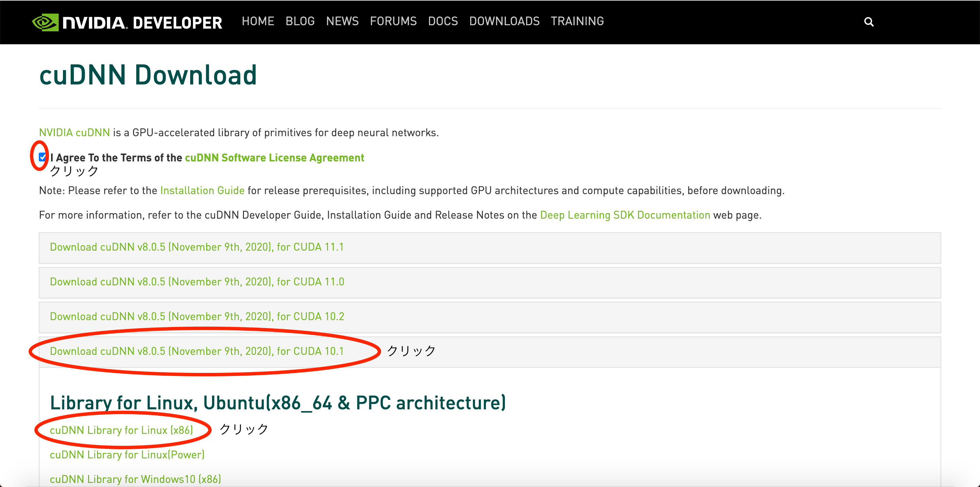
Task: Open the DOCS menu item
Action: pos(443,21)
